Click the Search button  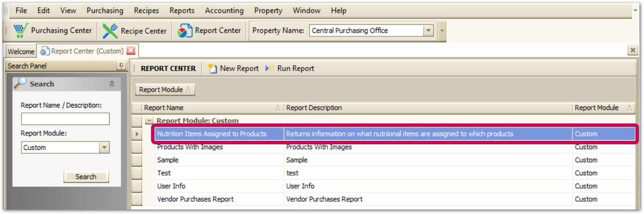[x=86, y=177]
